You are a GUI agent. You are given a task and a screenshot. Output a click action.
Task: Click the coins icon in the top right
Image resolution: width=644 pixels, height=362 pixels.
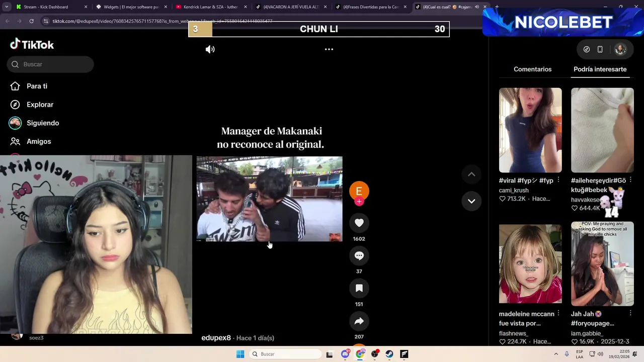tap(587, 49)
